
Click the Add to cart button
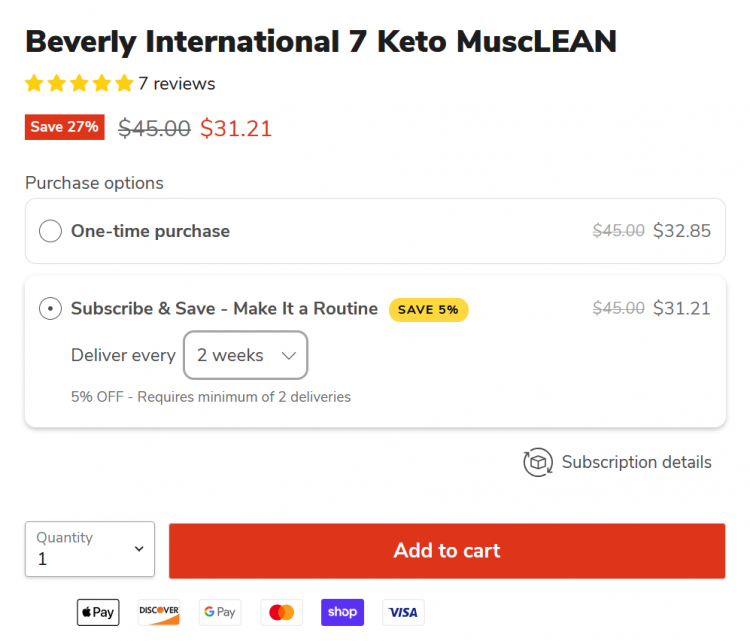click(447, 551)
